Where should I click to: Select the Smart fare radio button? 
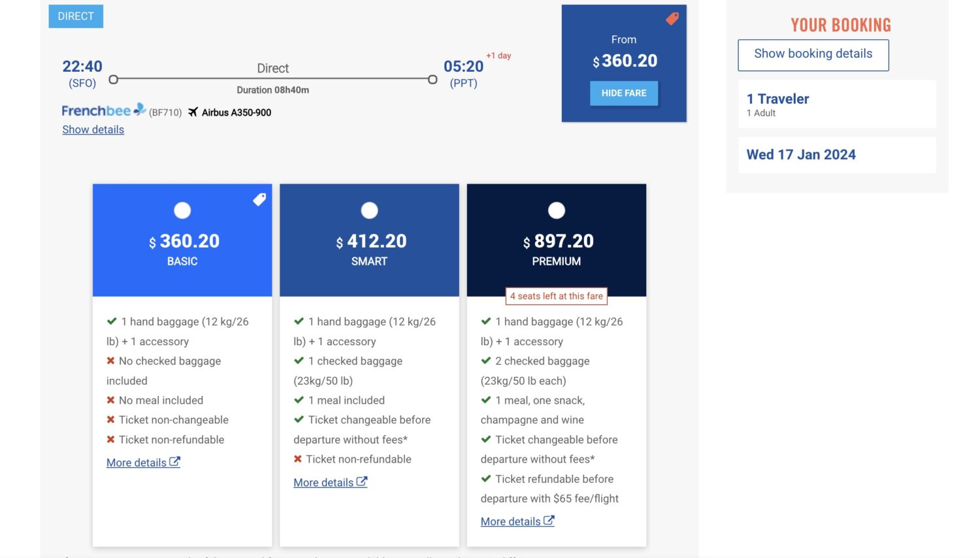[369, 210]
